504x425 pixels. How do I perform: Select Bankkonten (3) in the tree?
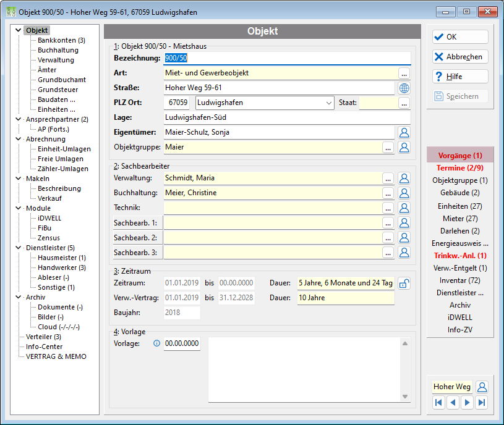click(61, 40)
